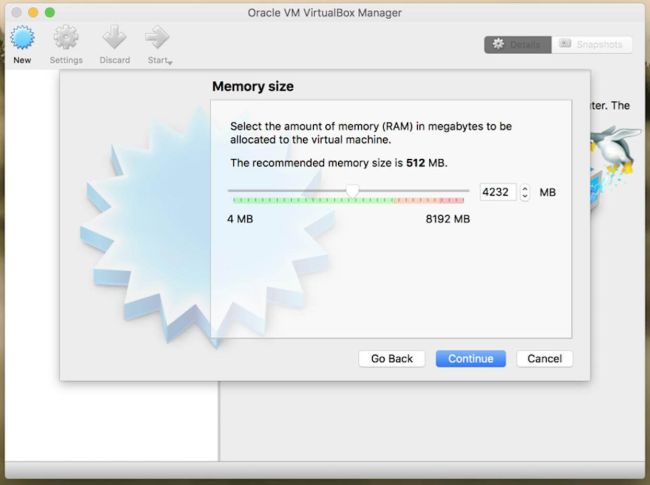Click the 'Memory size' heading
The image size is (650, 485).
(x=253, y=86)
